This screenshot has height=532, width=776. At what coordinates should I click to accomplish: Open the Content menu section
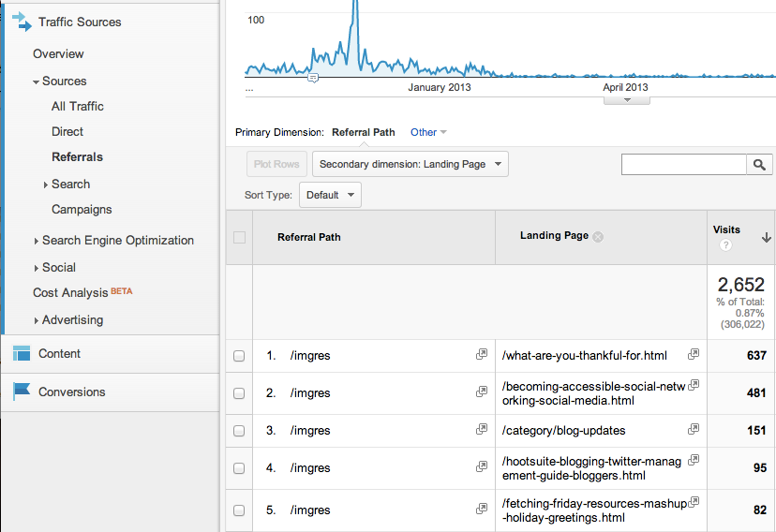pyautogui.click(x=59, y=353)
